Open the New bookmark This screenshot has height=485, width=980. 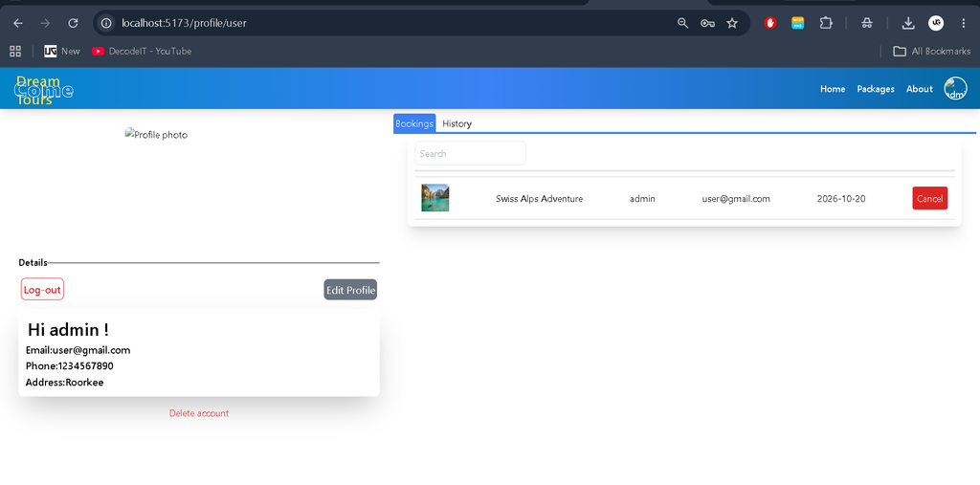coord(62,52)
